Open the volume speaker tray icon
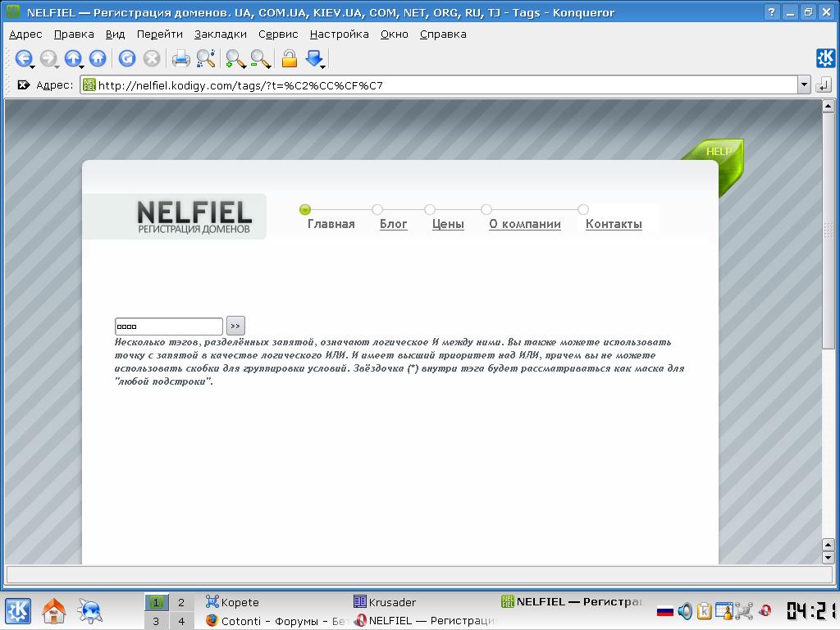This screenshot has width=840, height=630. point(685,610)
